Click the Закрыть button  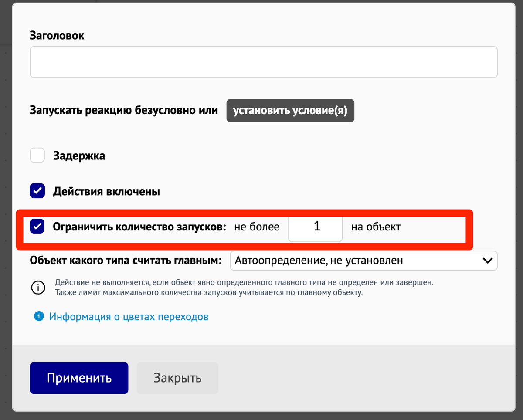point(177,378)
